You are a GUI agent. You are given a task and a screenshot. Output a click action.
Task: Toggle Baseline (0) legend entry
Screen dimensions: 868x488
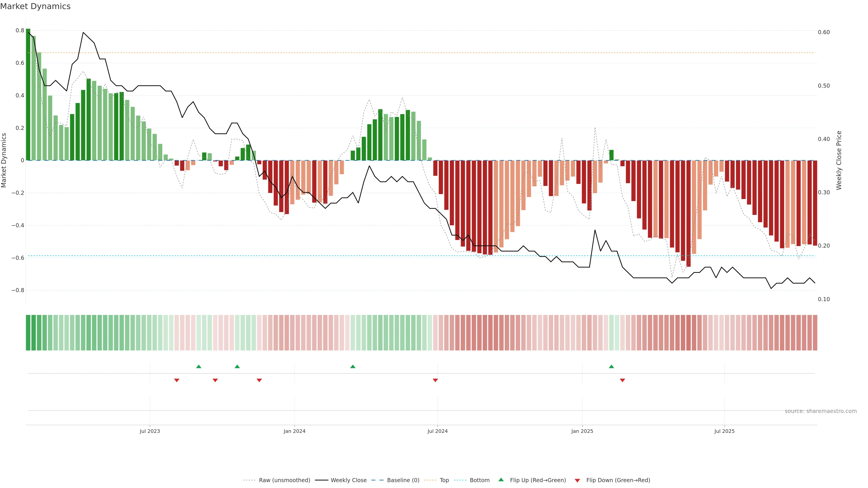403,480
